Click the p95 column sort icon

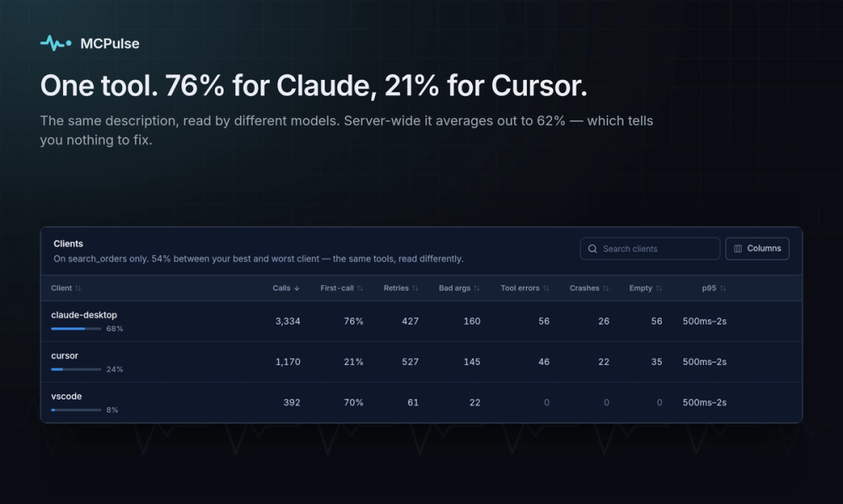pos(723,288)
